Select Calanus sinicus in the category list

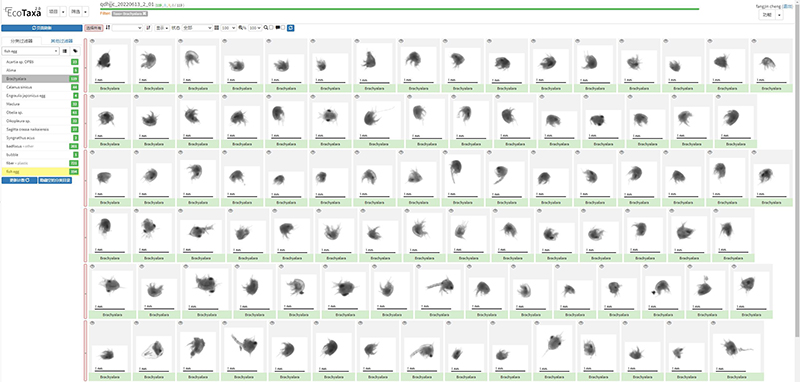point(41,87)
